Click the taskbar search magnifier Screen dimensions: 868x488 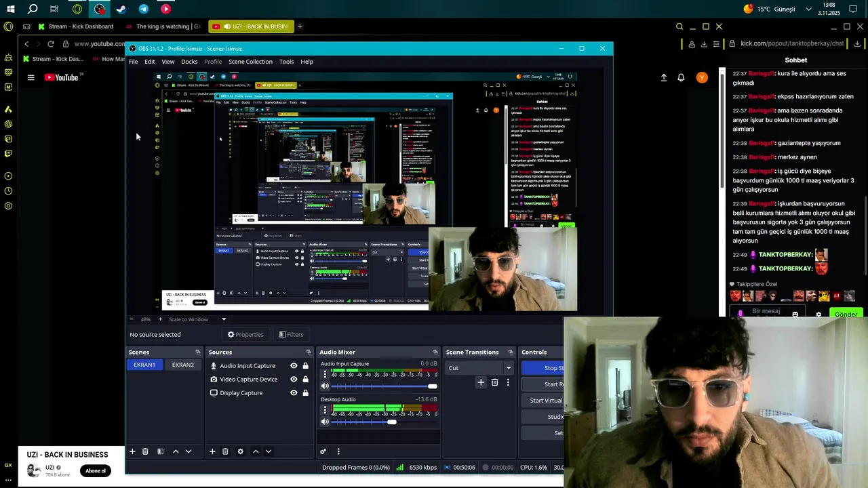click(33, 9)
